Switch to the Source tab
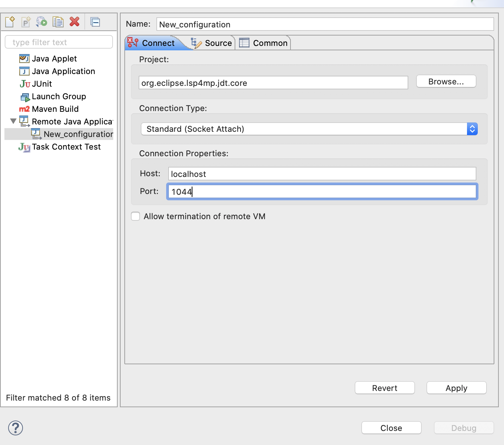Image resolution: width=504 pixels, height=445 pixels. (212, 43)
